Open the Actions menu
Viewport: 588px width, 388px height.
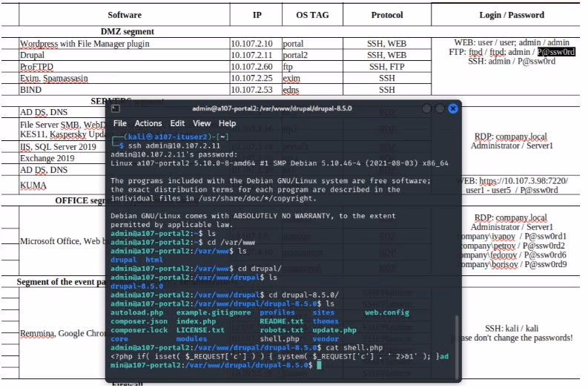(x=150, y=125)
